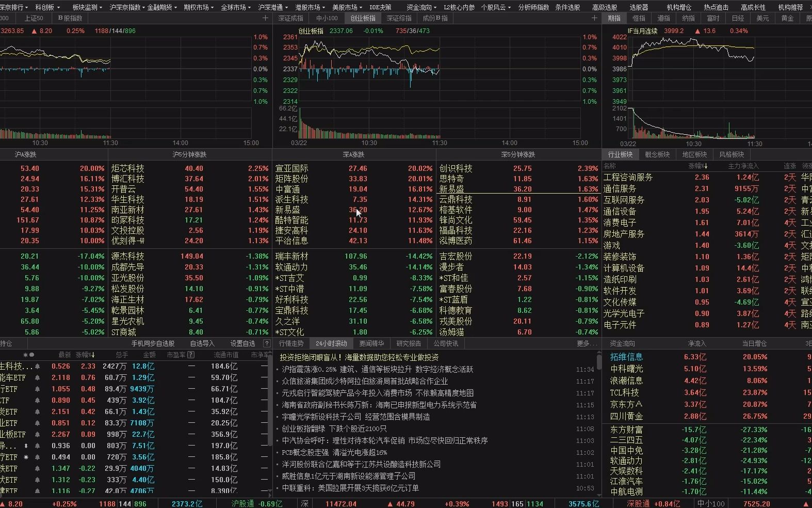Click the bell alert icon for 0.890 row
Screen dimensions: 812x508
[x=37, y=401]
